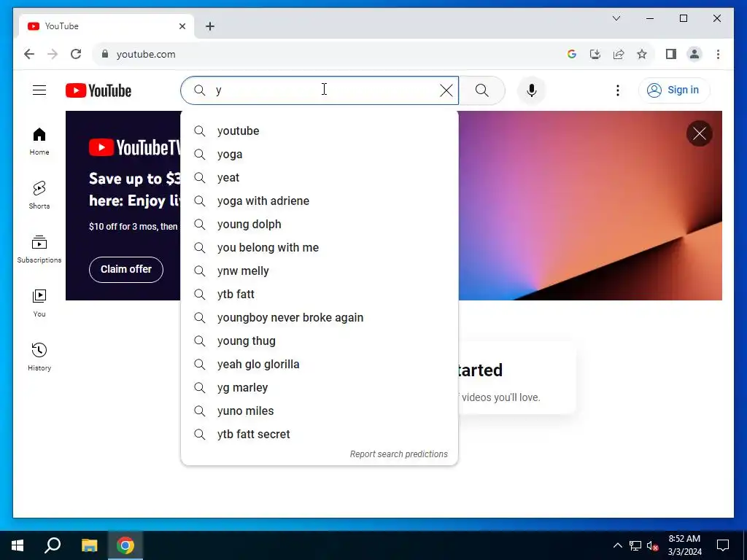Click the muted volume tray icon

(653, 545)
